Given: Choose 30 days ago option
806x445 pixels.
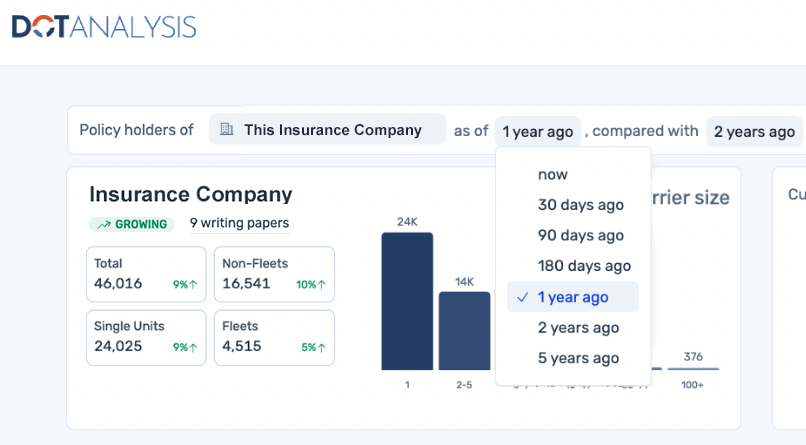Looking at the screenshot, I should tap(580, 205).
